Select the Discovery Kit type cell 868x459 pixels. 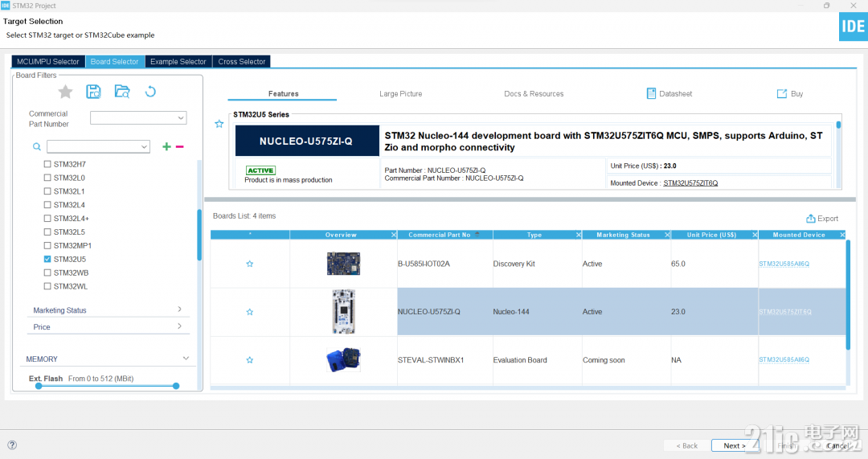coord(537,264)
